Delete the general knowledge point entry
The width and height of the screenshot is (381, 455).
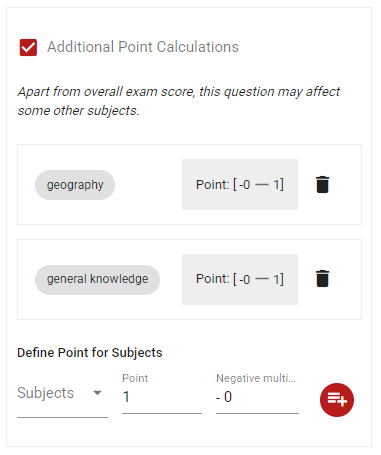click(x=322, y=279)
